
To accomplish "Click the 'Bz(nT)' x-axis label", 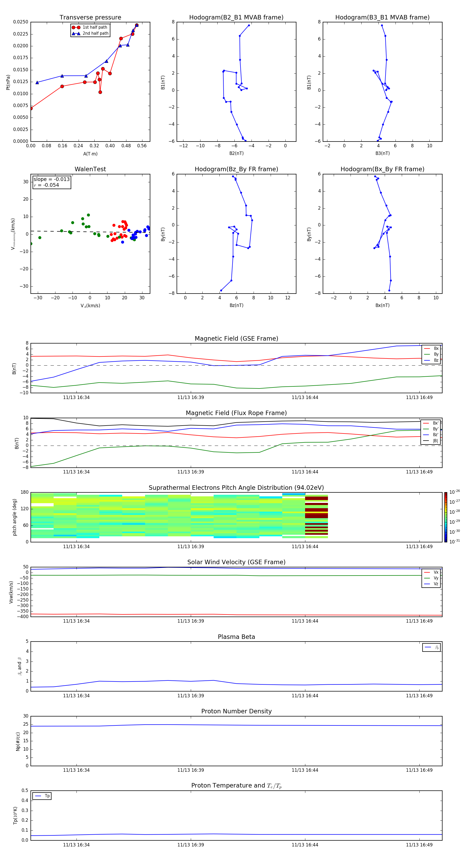I will click(236, 305).
